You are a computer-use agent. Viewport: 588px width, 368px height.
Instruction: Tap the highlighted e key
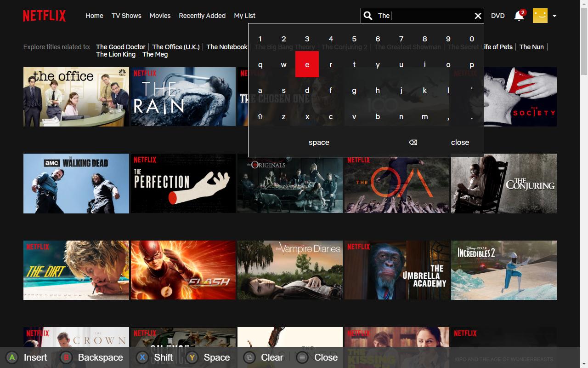(307, 64)
